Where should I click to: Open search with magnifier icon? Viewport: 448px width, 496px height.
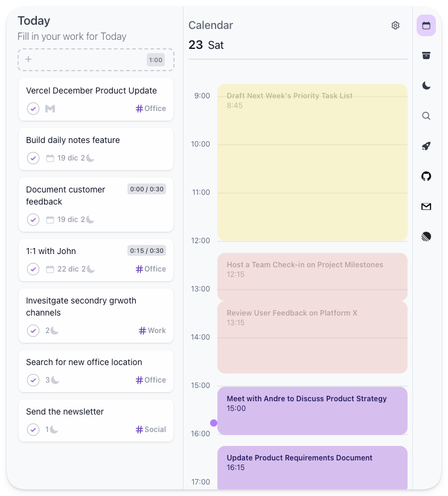[426, 116]
